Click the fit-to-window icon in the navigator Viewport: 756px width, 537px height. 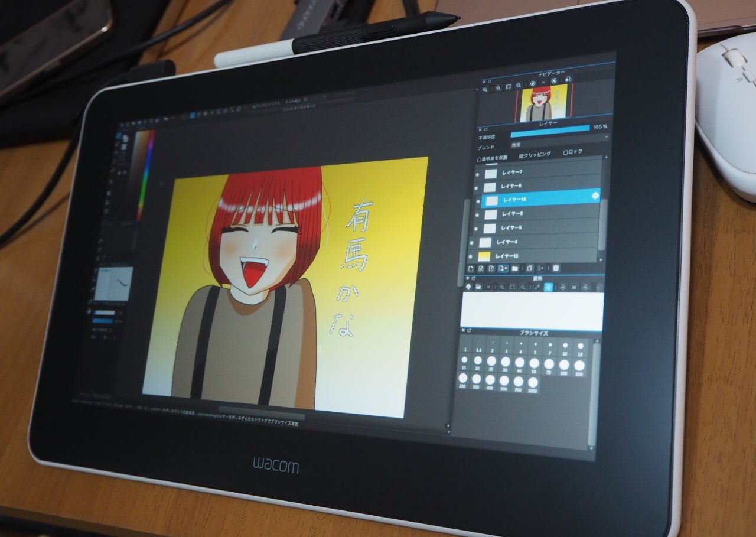509,87
